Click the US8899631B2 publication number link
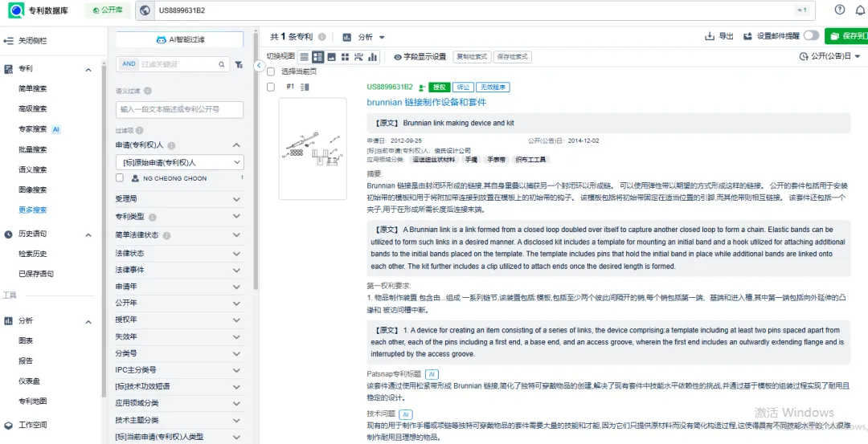Screen dimensions: 868x444 (390, 88)
